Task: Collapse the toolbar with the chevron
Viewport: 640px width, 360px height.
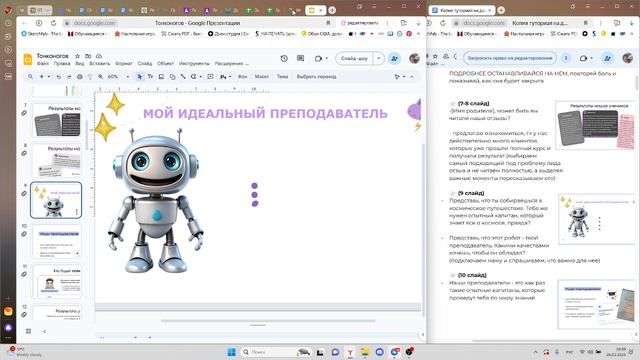Action: pyautogui.click(x=412, y=76)
